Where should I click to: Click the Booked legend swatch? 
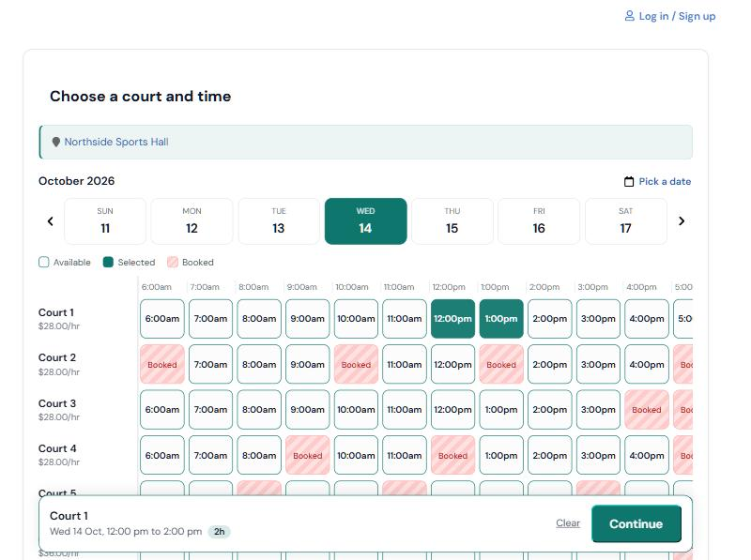[173, 263]
